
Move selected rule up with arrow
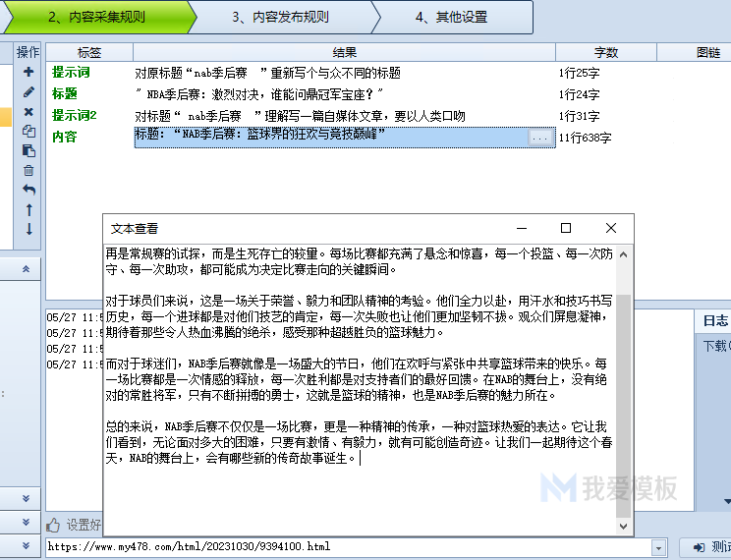pos(28,210)
